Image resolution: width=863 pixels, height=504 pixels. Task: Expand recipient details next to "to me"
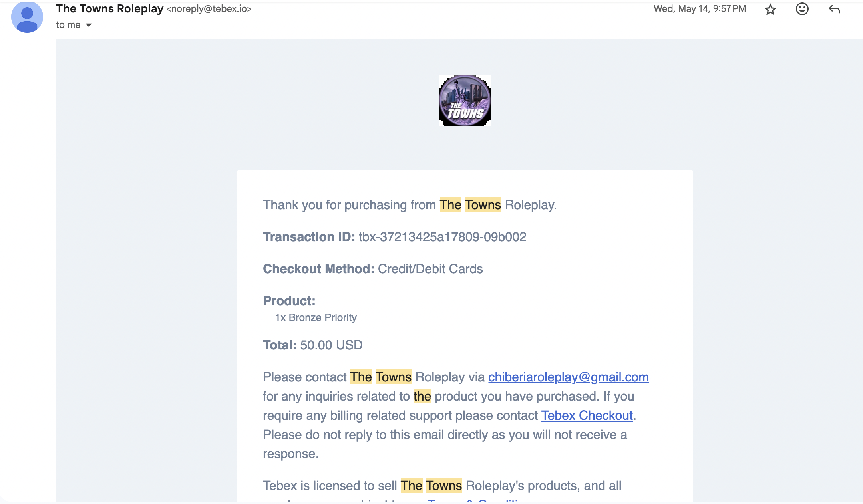coord(89,25)
